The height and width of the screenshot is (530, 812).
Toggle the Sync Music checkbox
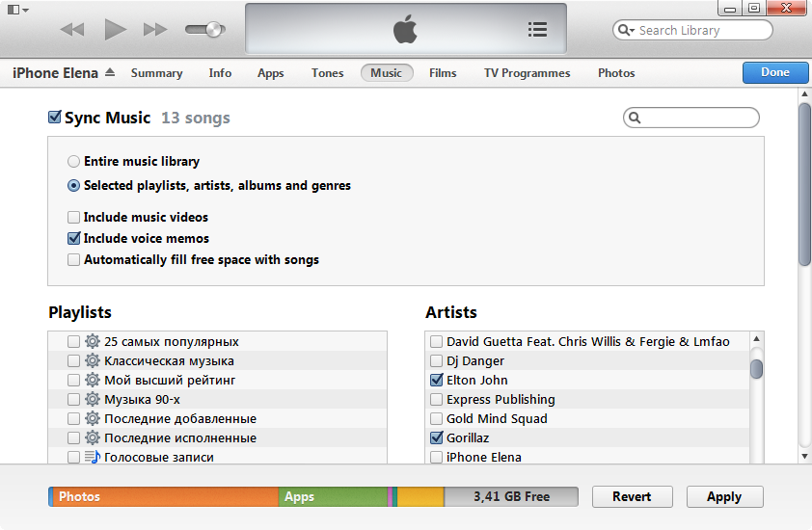tap(54, 117)
